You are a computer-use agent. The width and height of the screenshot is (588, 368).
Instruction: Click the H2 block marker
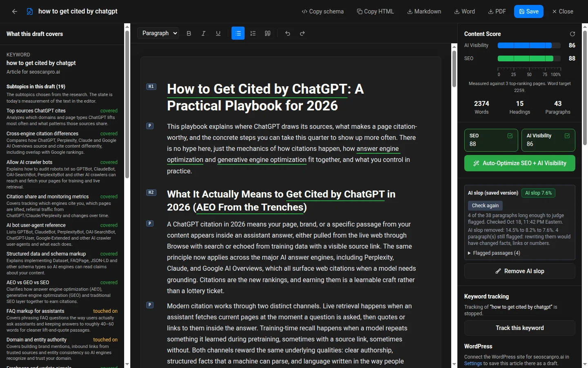click(151, 192)
